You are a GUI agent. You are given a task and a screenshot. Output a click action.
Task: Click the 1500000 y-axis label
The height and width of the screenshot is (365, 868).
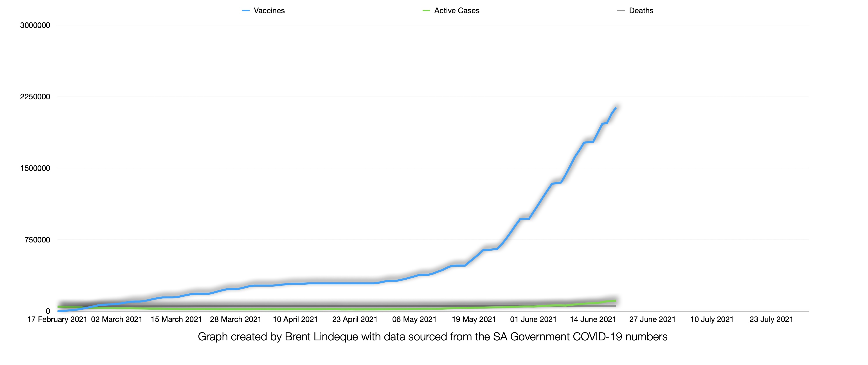35,168
